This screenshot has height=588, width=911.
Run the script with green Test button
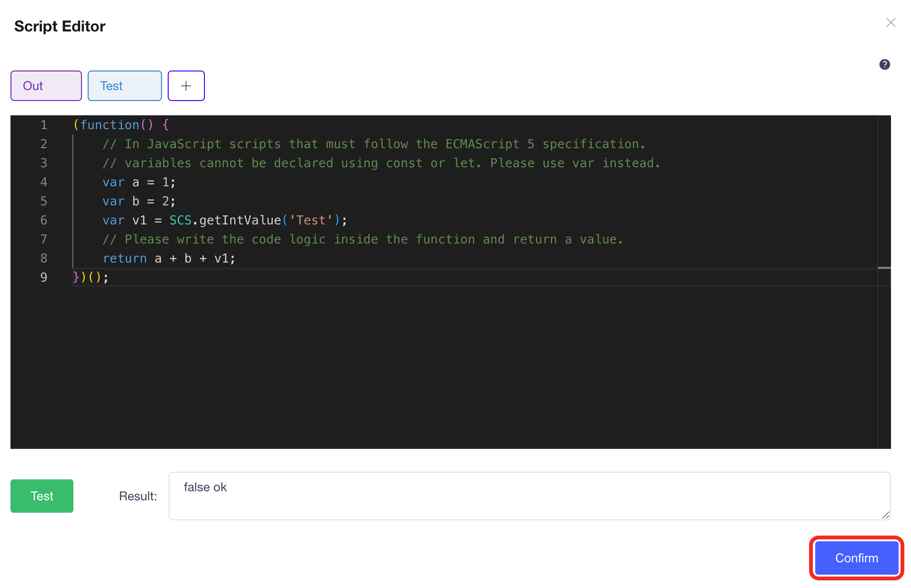[x=42, y=496]
